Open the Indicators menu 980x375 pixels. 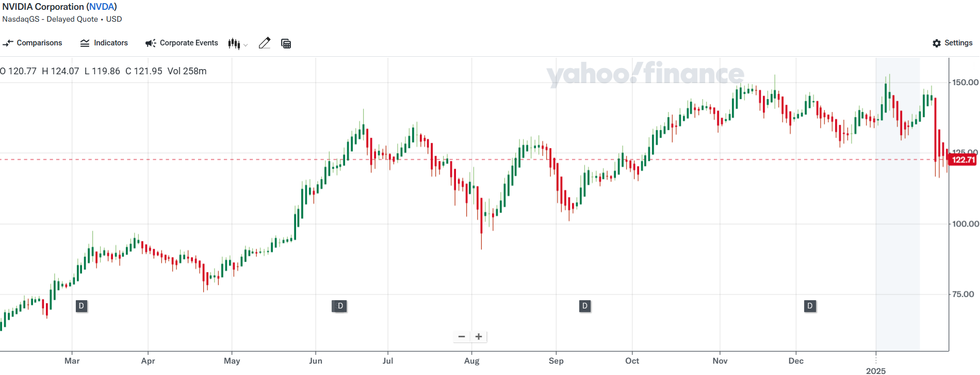(x=104, y=43)
